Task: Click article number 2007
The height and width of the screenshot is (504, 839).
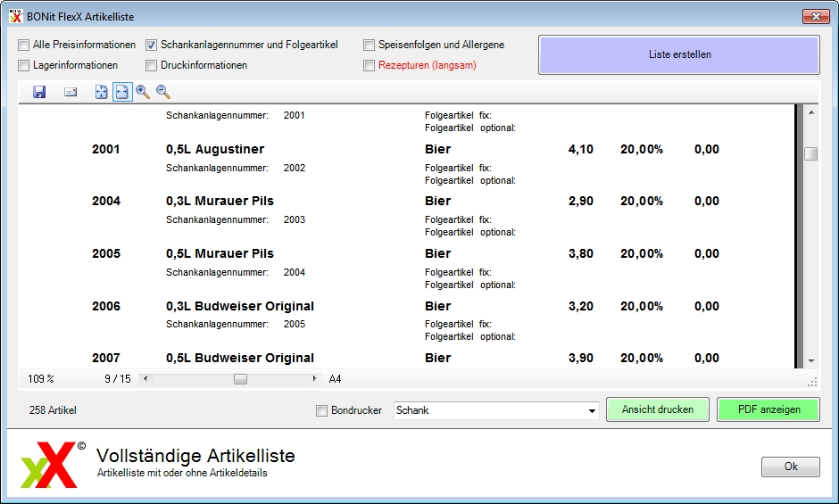Action: coord(106,358)
